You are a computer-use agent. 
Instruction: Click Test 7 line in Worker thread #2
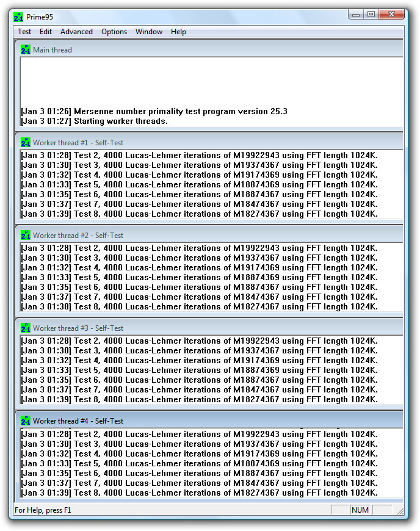[199, 297]
